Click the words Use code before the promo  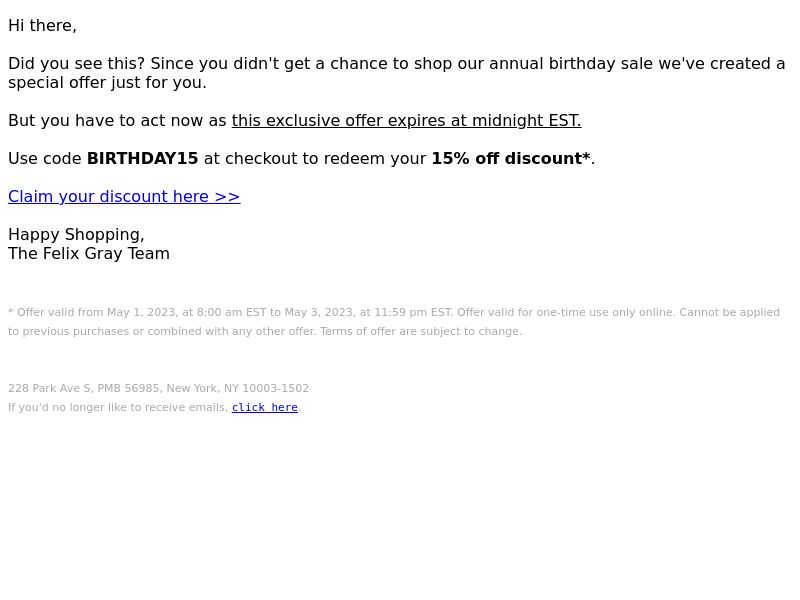pos(45,159)
